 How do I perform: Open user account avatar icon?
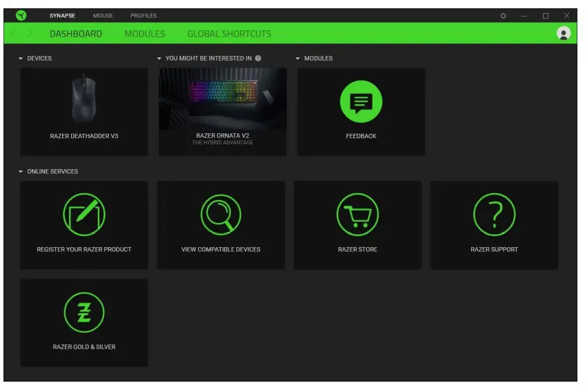pyautogui.click(x=564, y=33)
